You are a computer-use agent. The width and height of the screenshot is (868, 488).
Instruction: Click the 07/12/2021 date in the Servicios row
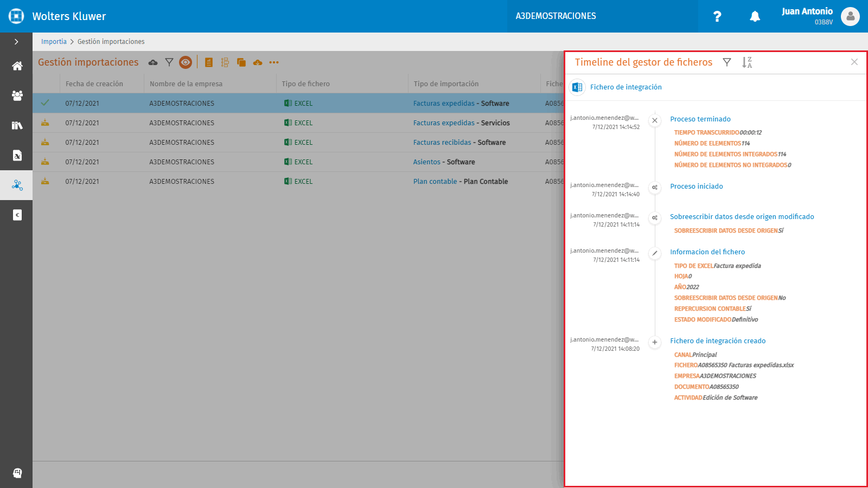click(x=82, y=123)
